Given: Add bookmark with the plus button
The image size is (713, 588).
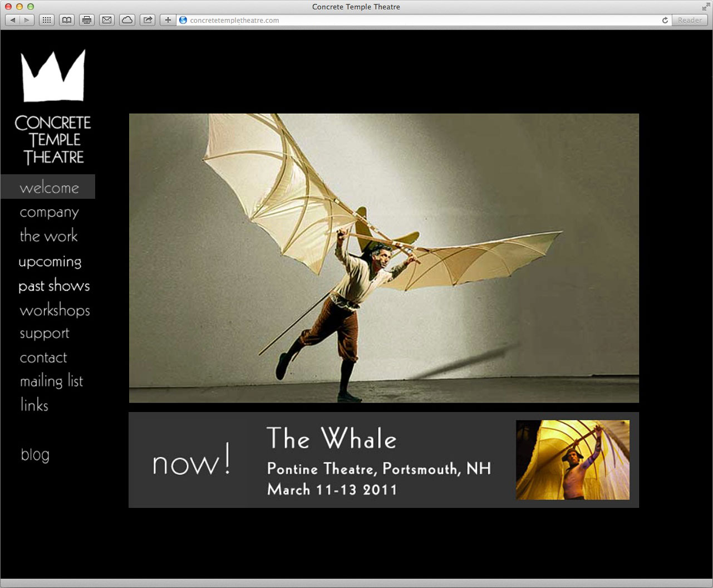Looking at the screenshot, I should pos(168,20).
